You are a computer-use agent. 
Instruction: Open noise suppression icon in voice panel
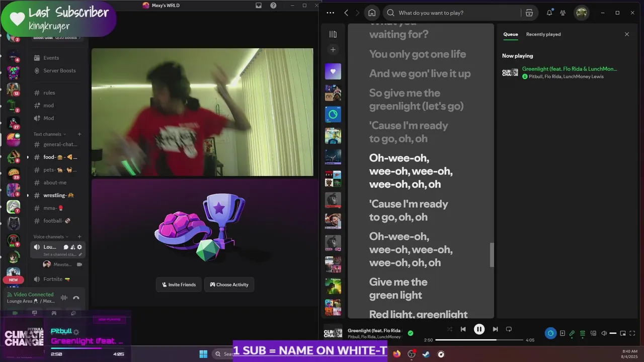(64, 298)
